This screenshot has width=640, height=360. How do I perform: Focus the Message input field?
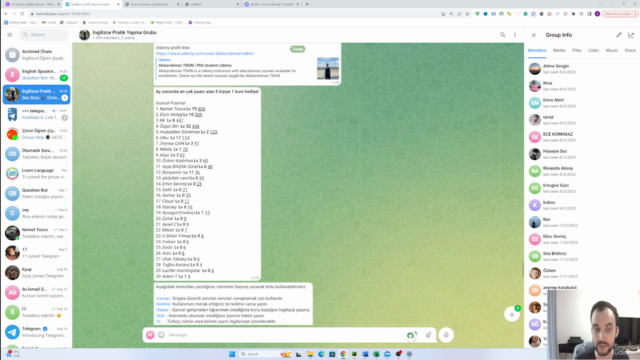coord(286,335)
